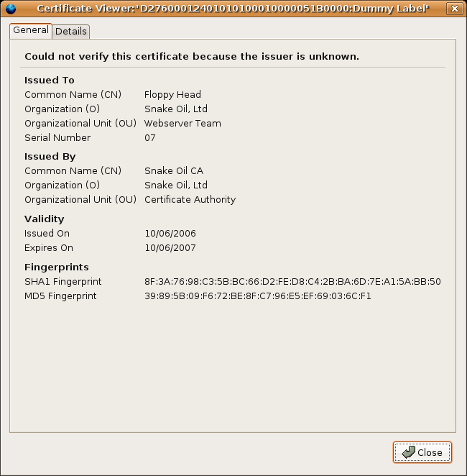Click the SHA1 Fingerprint hex value
467x476 pixels.
click(292, 282)
